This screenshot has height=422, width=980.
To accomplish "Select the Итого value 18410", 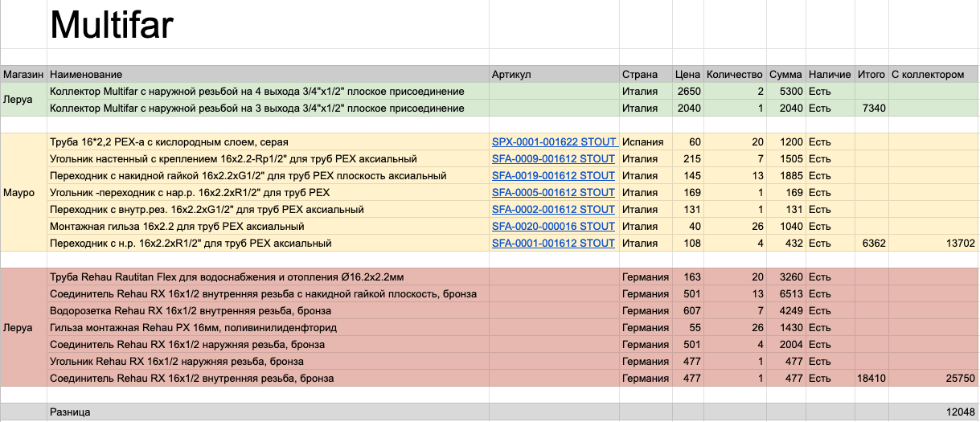I will 871,379.
